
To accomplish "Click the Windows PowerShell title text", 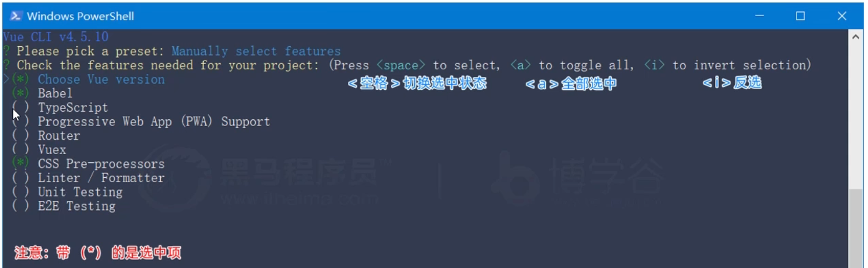I will click(x=81, y=16).
